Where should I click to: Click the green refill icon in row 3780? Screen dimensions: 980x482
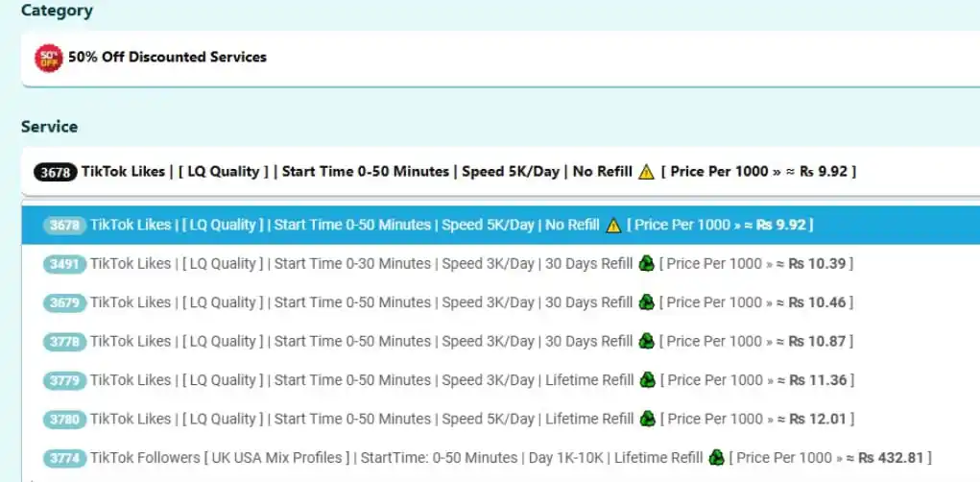click(x=646, y=419)
